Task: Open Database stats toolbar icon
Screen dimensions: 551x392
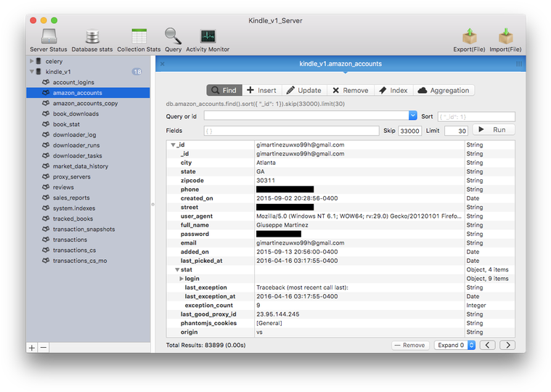Action: [92, 41]
